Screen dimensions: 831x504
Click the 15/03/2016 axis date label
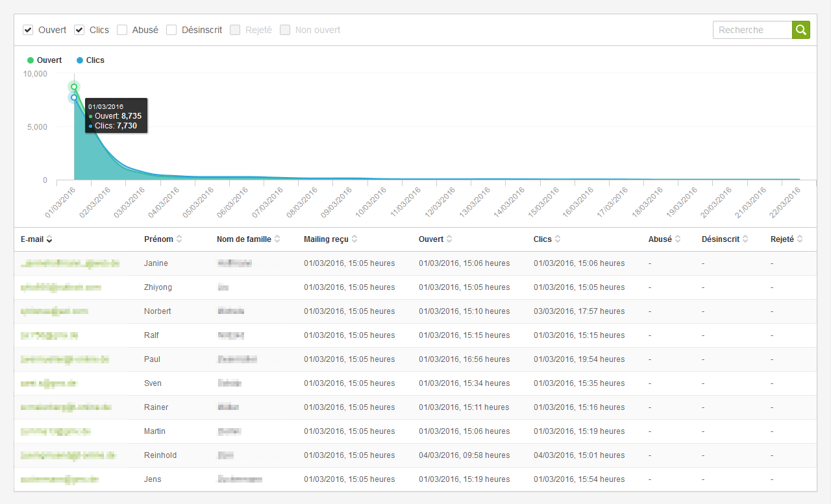tap(543, 202)
